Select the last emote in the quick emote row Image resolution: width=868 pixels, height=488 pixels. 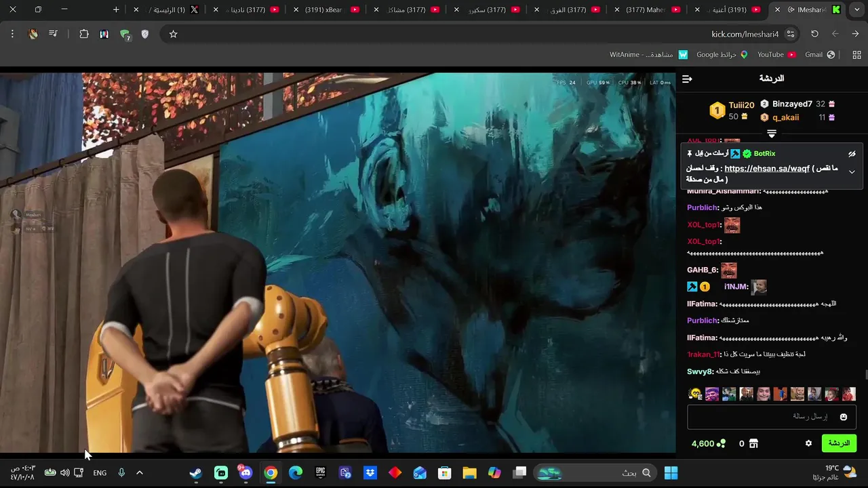[x=848, y=394]
